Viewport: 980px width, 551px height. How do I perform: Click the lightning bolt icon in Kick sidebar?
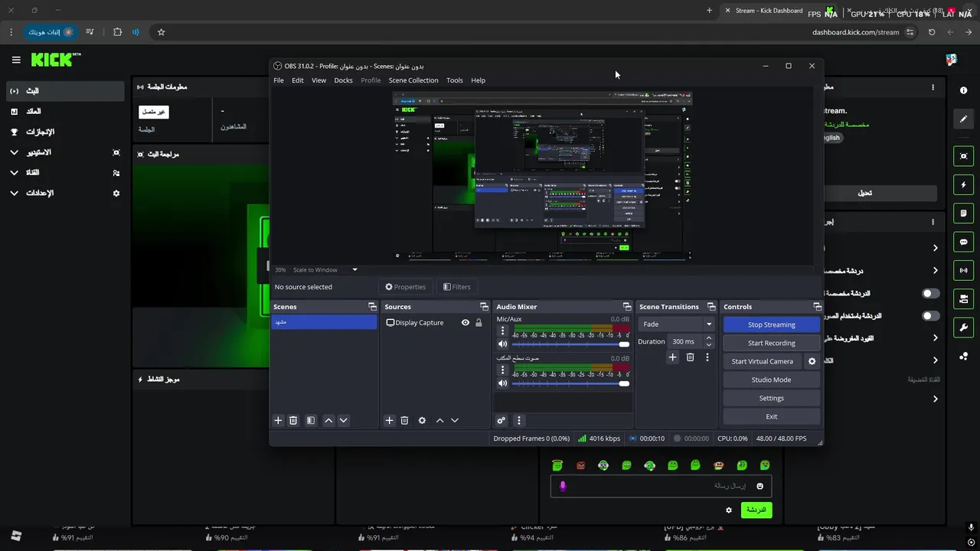pyautogui.click(x=963, y=185)
